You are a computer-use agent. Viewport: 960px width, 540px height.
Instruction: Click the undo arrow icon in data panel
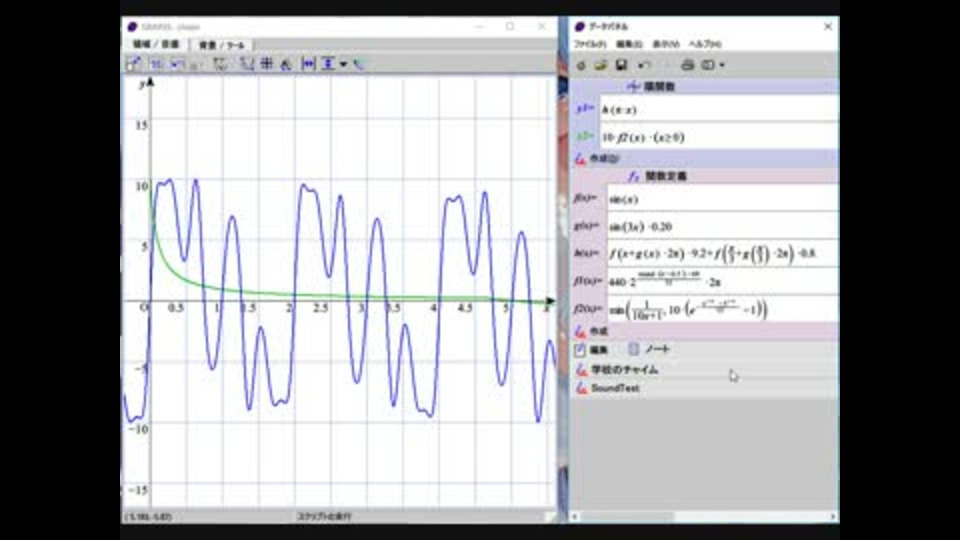[643, 65]
